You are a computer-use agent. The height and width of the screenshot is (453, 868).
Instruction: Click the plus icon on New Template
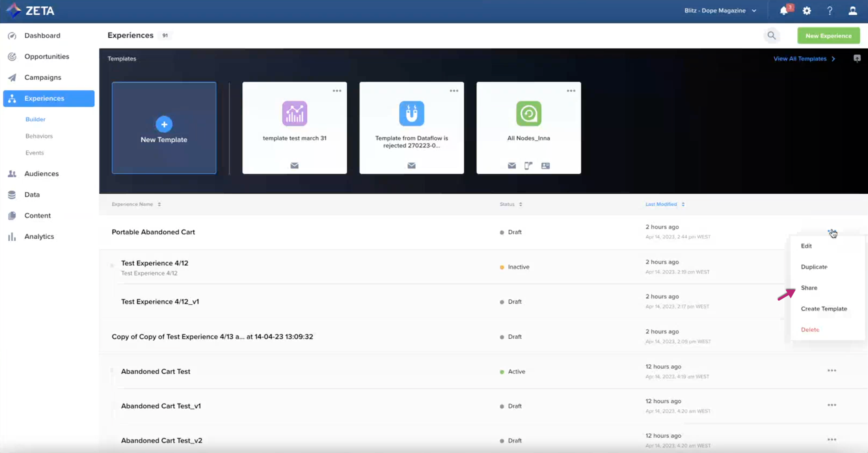tap(164, 125)
